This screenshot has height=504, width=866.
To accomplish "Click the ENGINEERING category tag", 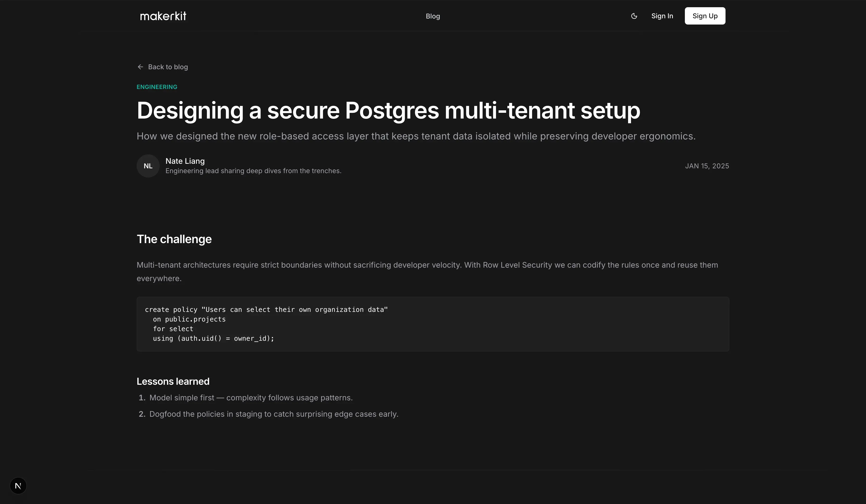I will coord(157,87).
